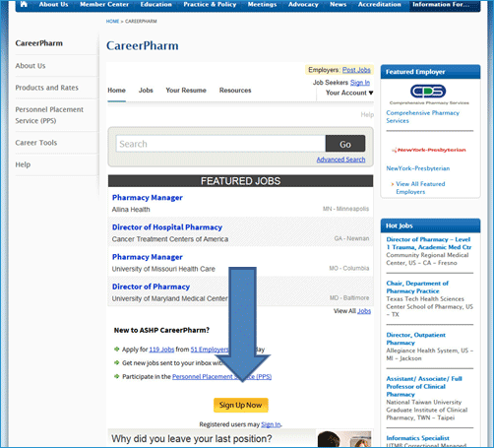Expand the Your Account dropdown arrow
Viewport: 494px width, 448px height.
point(371,93)
